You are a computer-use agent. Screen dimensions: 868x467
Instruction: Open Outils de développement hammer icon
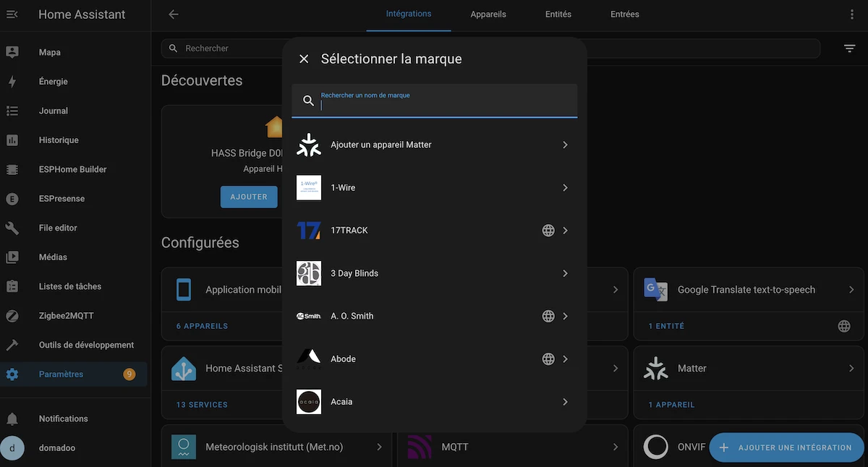click(x=12, y=345)
